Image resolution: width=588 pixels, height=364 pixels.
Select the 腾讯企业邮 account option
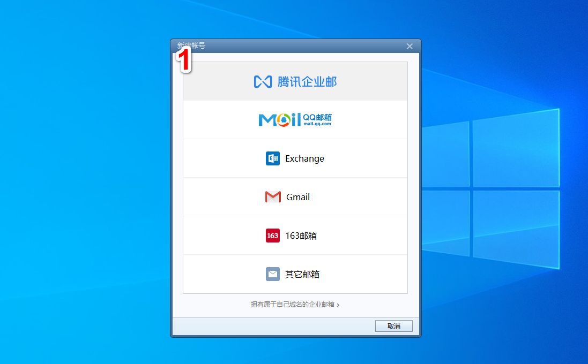[295, 81]
